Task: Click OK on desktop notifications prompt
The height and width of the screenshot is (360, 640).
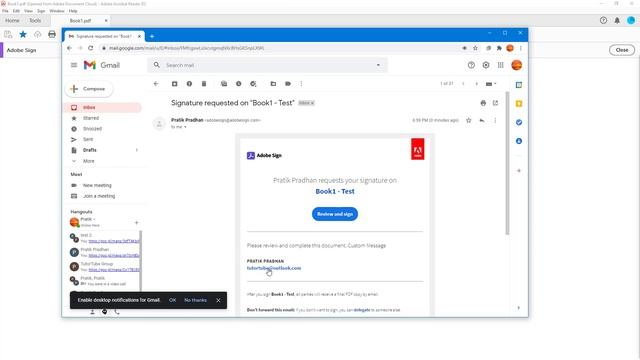Action: (x=172, y=300)
